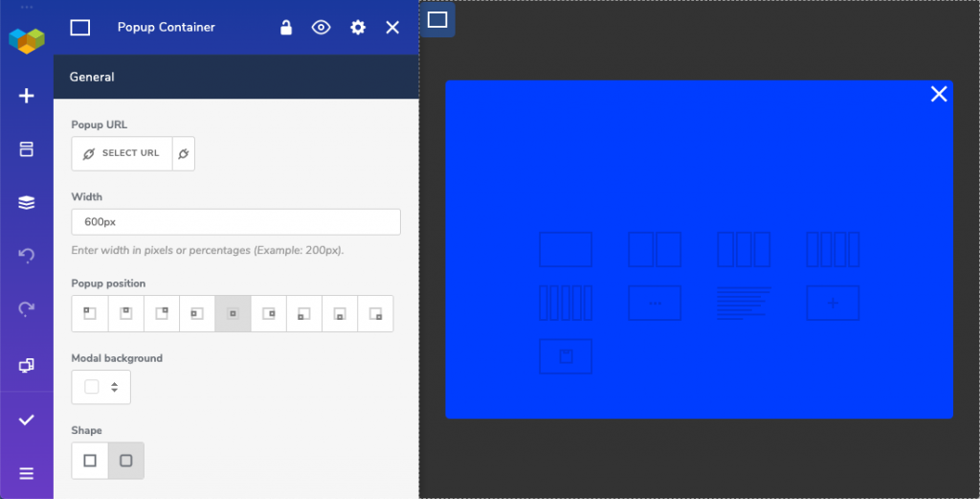The image size is (980, 499).
Task: Click the remove link icon beside SELECT URL
Action: (183, 154)
